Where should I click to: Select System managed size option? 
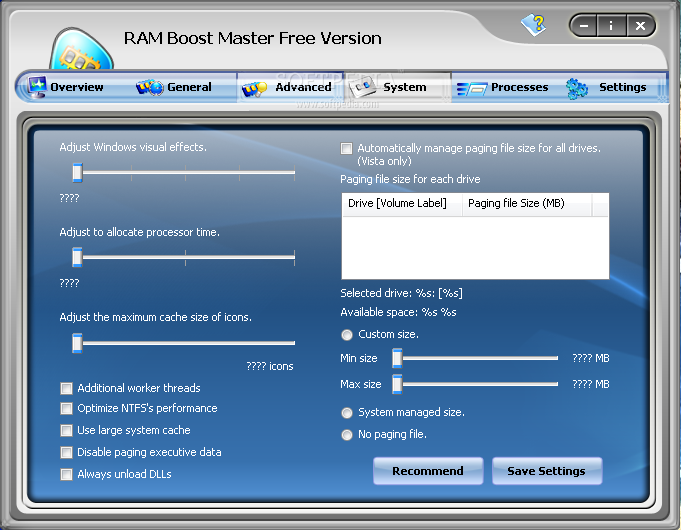pos(347,413)
